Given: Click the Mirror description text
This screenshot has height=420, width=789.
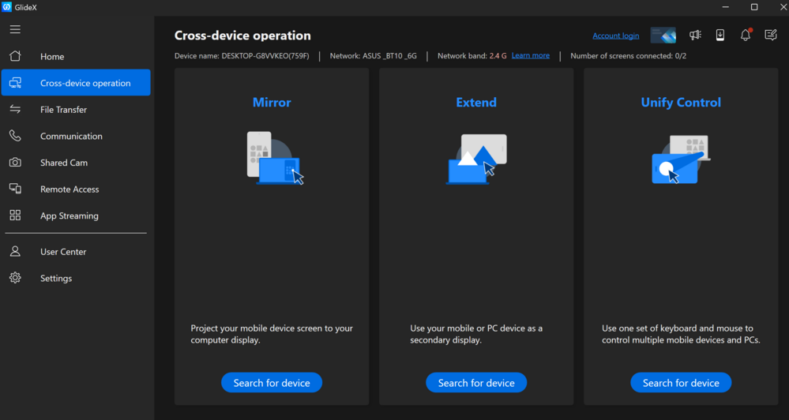Looking at the screenshot, I should [x=272, y=334].
